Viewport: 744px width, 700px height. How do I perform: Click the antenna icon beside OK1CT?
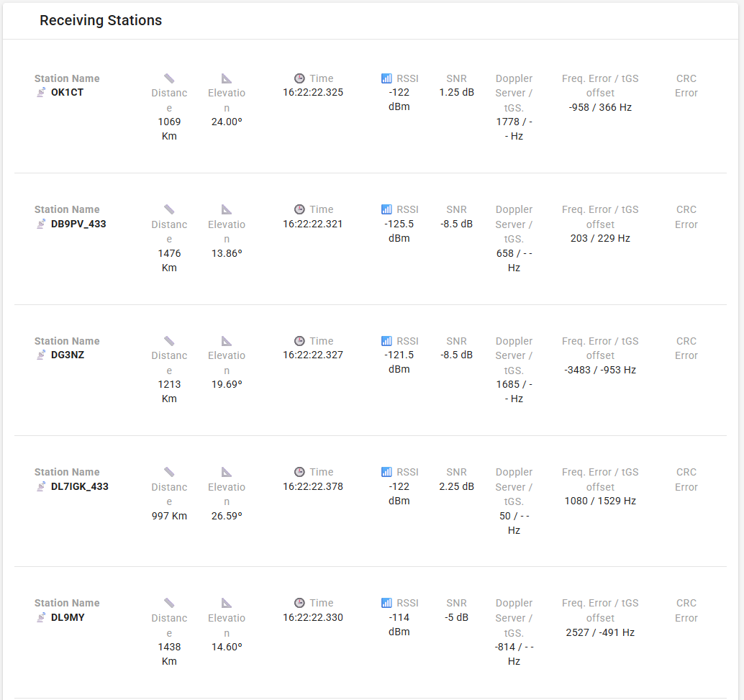coord(42,93)
